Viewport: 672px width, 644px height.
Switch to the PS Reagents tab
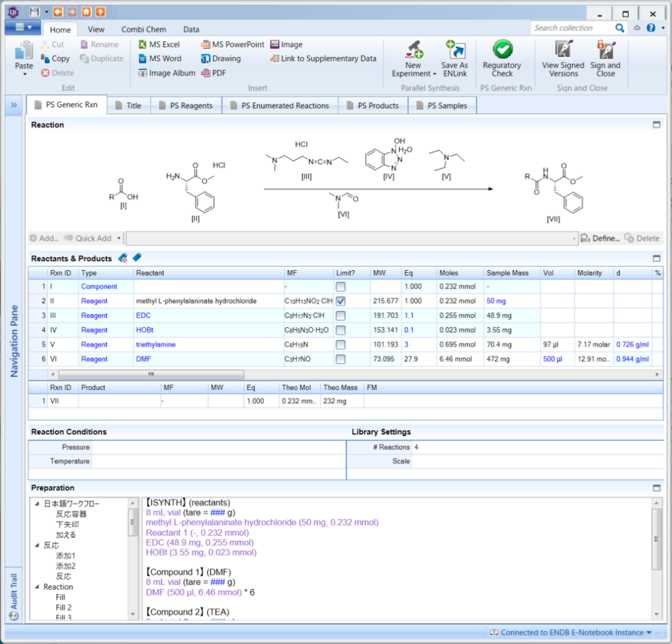pos(186,106)
